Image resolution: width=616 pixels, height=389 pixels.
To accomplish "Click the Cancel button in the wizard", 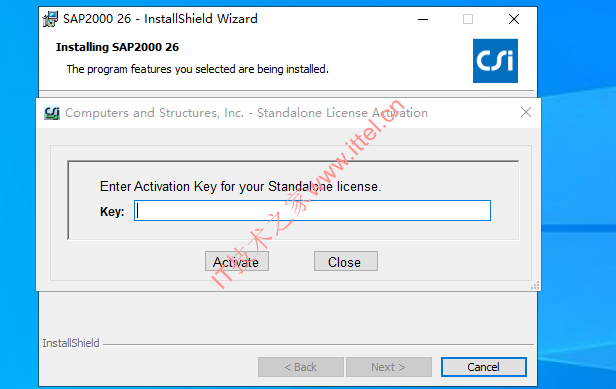I will [x=484, y=367].
